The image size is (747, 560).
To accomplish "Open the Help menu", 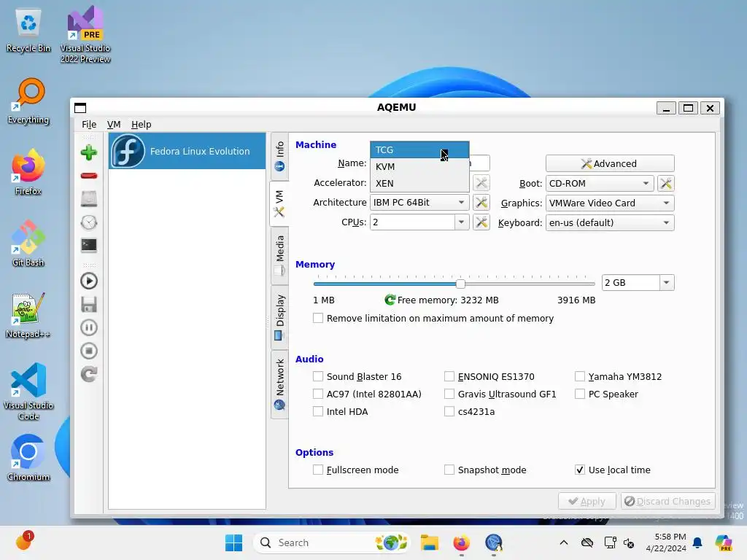I will (141, 124).
